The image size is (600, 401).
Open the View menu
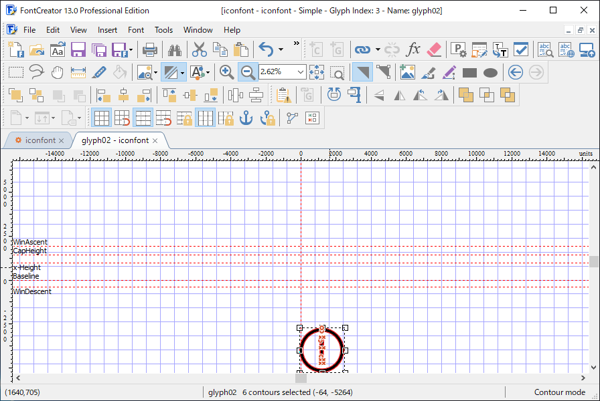tap(78, 30)
